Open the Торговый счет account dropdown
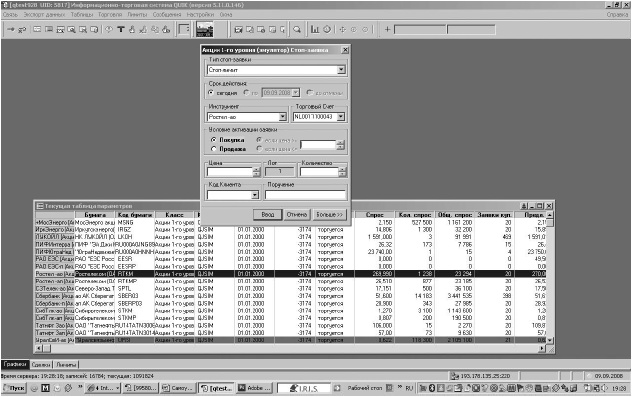633x397 pixels. click(x=341, y=117)
